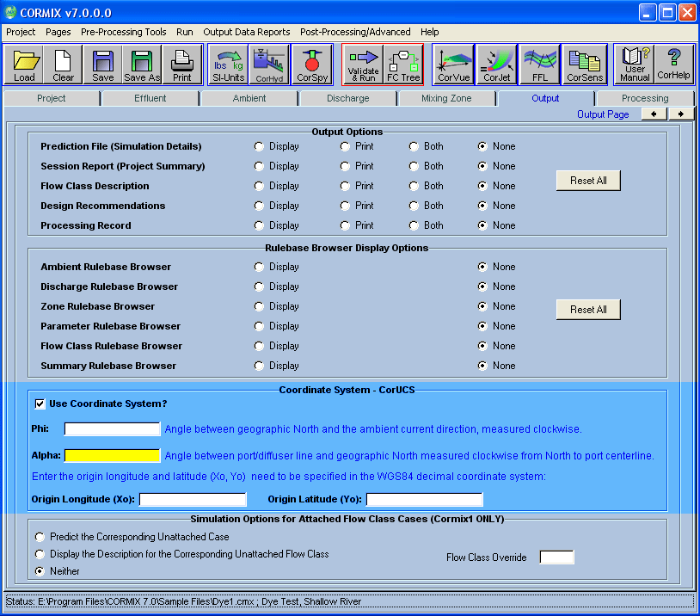Uncheck Use Coordinate System checkbox
This screenshot has height=616, width=700.
point(40,403)
